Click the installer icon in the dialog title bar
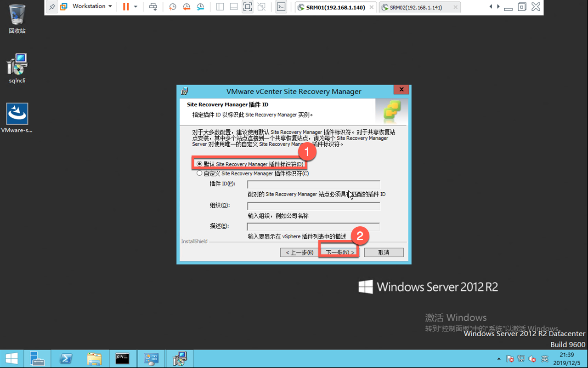 [185, 91]
